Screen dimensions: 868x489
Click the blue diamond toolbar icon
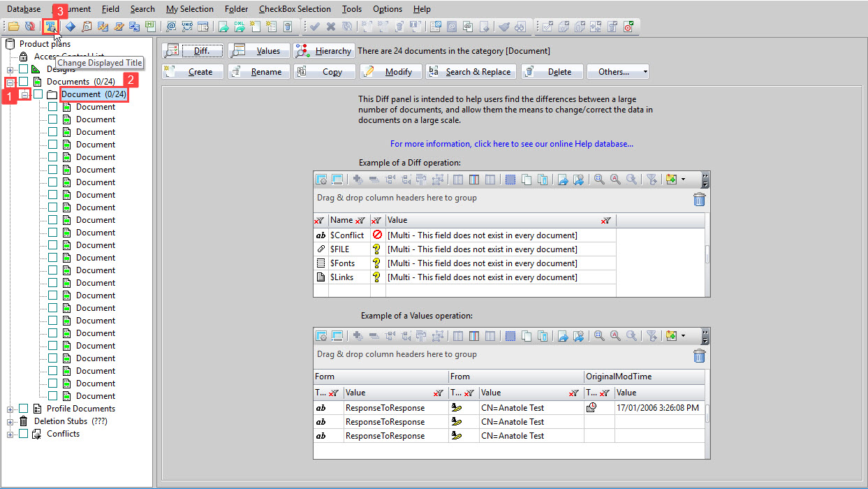coord(71,27)
